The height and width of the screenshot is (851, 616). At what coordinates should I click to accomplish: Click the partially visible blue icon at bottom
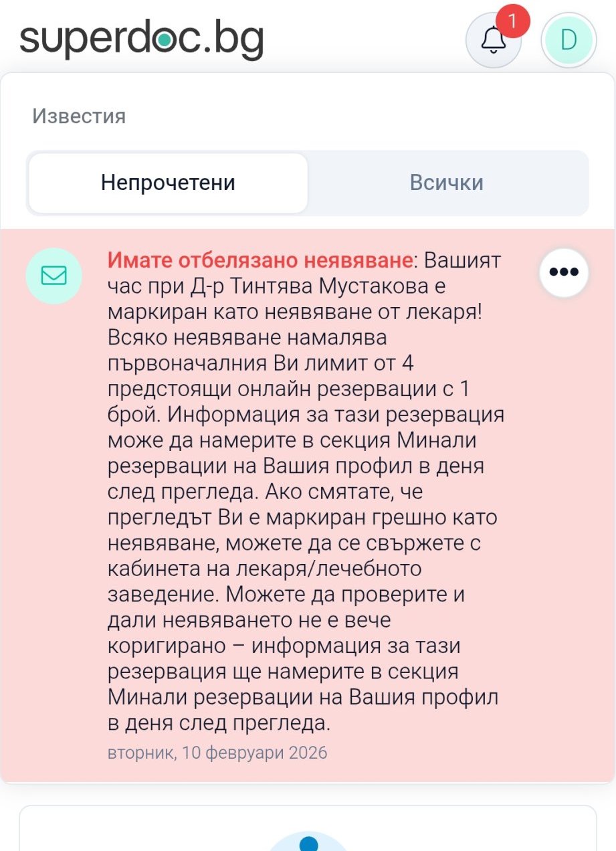tap(308, 842)
